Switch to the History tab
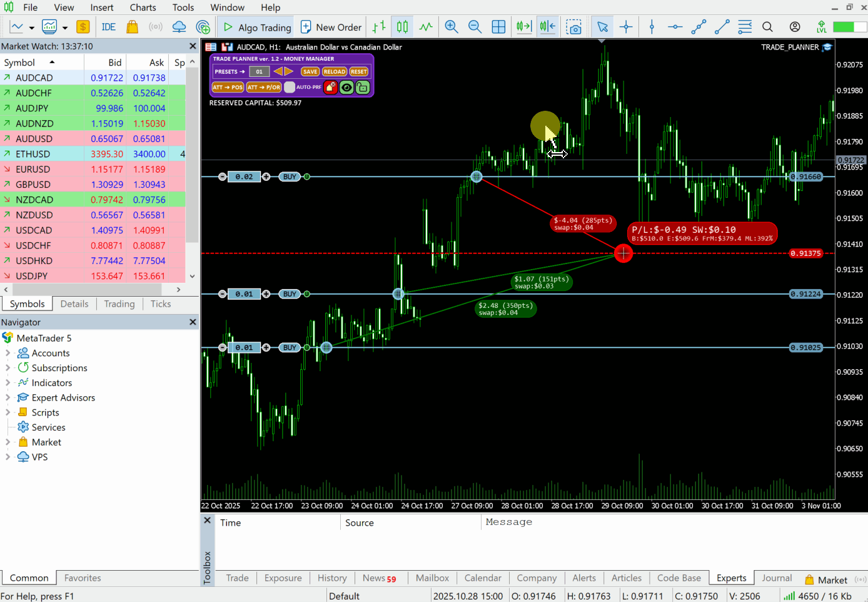This screenshot has width=868, height=602. (x=332, y=578)
